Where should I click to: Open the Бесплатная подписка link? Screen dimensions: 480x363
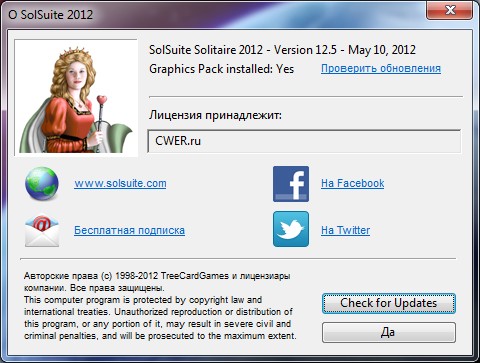(129, 230)
